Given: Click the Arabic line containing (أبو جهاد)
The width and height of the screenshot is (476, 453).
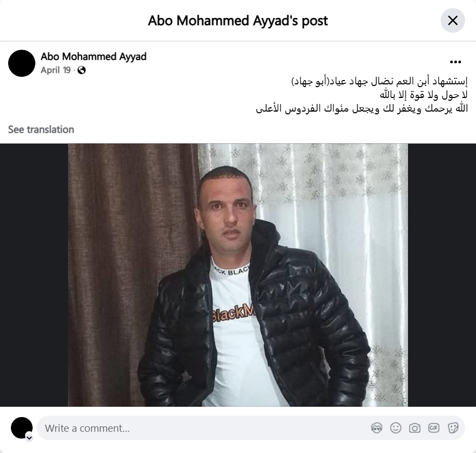Looking at the screenshot, I should point(380,82).
